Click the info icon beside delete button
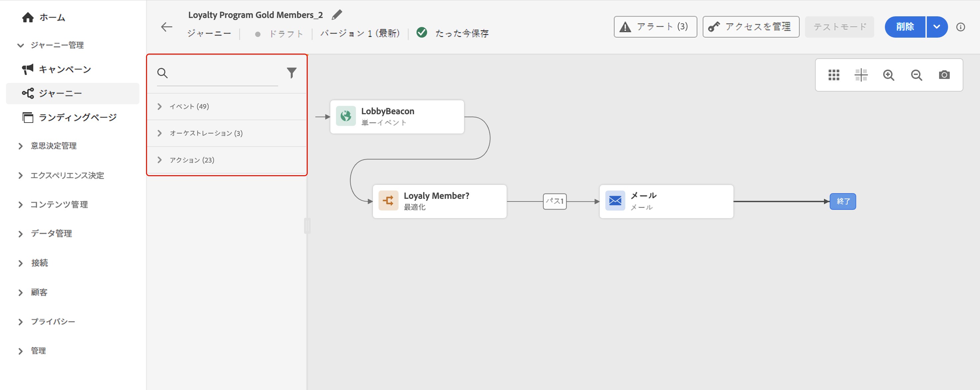 [x=961, y=27]
